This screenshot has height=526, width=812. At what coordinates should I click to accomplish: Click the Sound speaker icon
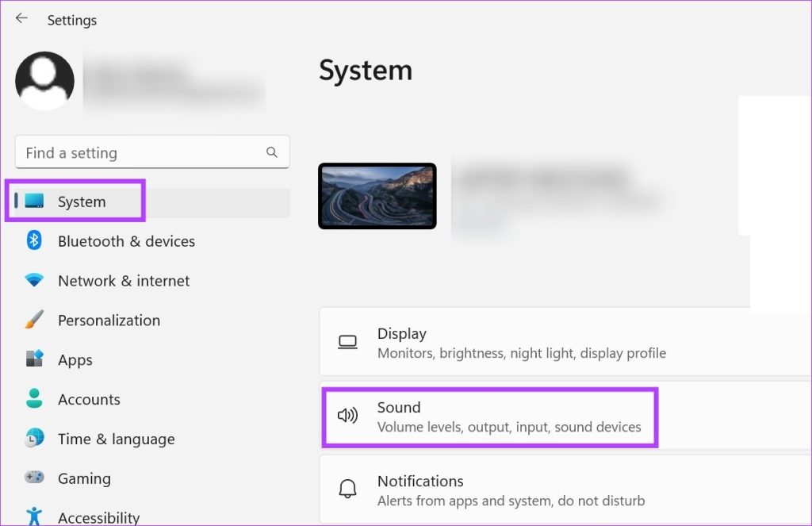click(347, 416)
